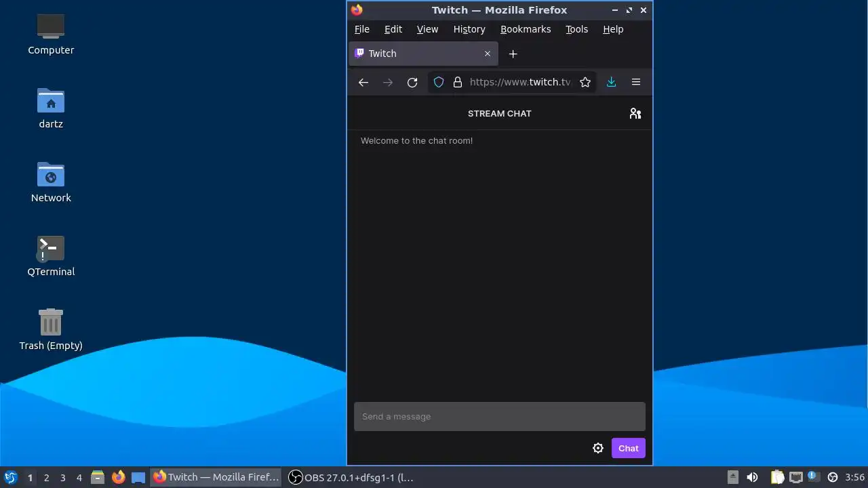
Task: Select the Twitch browser tab
Action: coord(423,54)
